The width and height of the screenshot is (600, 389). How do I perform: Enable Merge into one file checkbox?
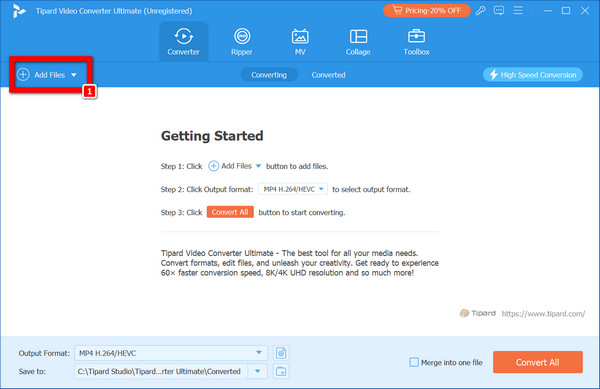pyautogui.click(x=414, y=362)
